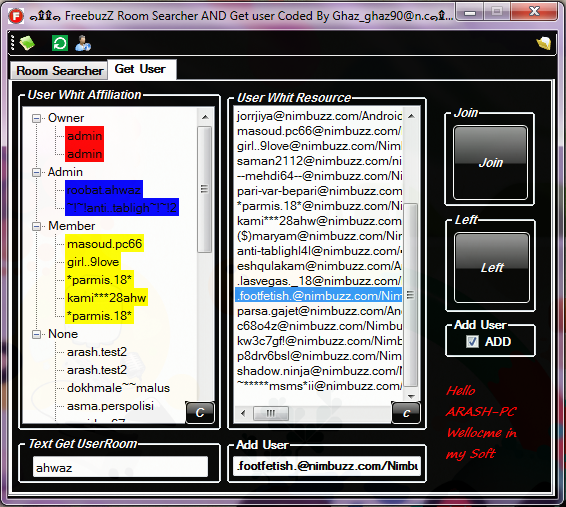566x507 pixels.
Task: Collapse the Admin tree node
Action: coord(36,172)
